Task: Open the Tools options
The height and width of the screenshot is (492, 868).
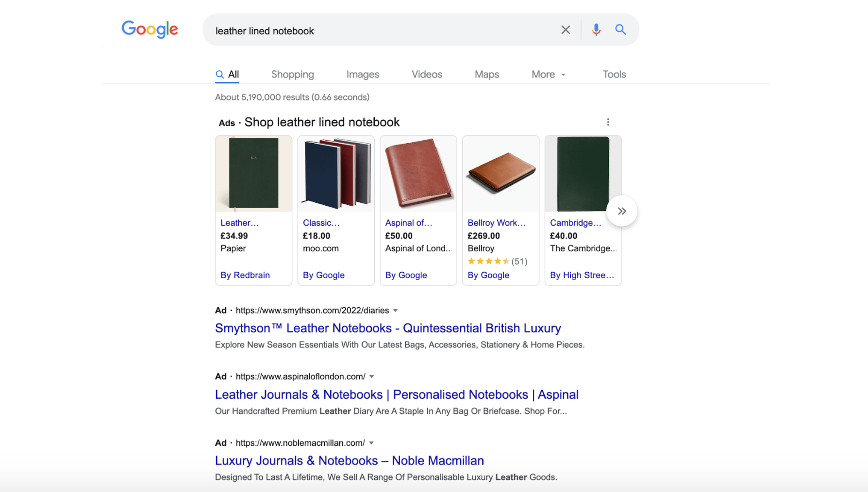Action: pos(614,74)
